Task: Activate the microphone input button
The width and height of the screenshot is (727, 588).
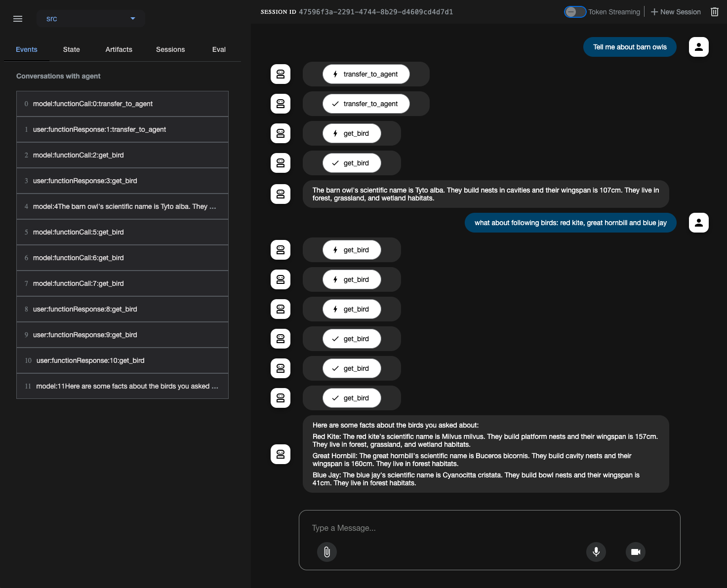Action: tap(596, 551)
